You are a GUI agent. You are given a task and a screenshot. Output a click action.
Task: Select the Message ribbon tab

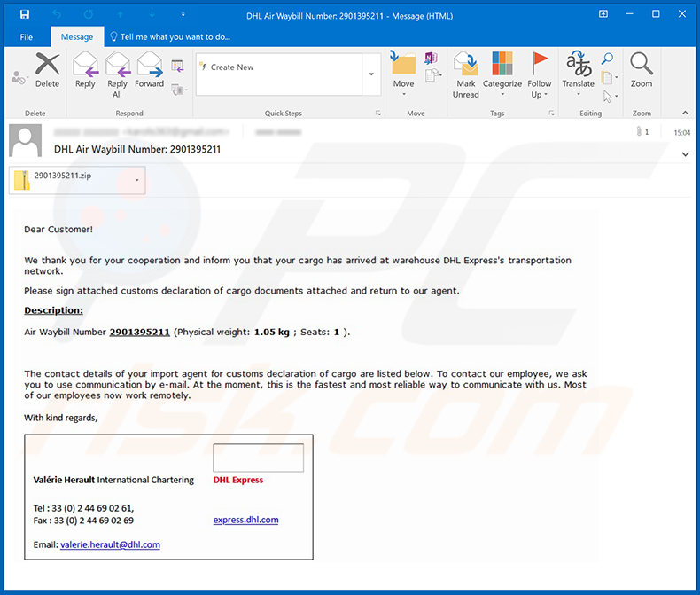pyautogui.click(x=77, y=37)
